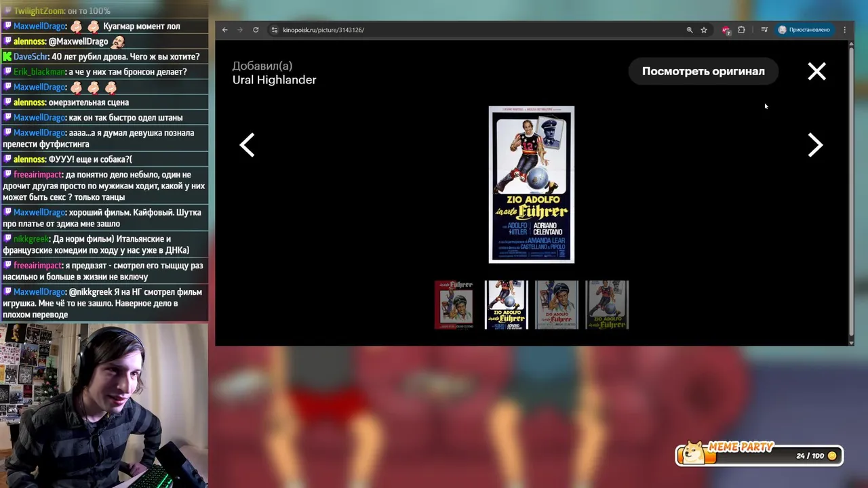Screen dimensions: 868x488
Task: Click the Приостановлено profile button
Action: 804,30
